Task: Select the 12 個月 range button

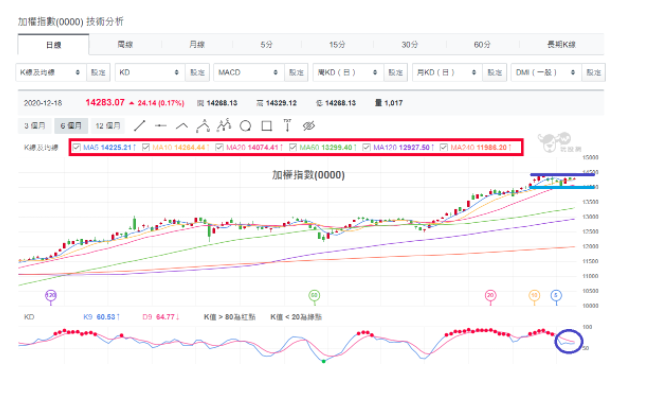Action: [108, 126]
